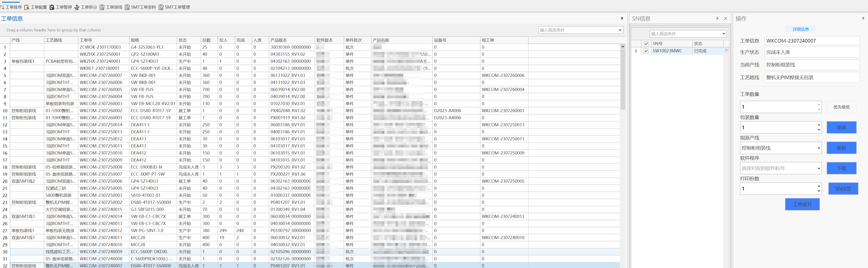Uncheck the SW10023MWC row checkbox
This screenshot has height=268, width=868.
point(646,51)
